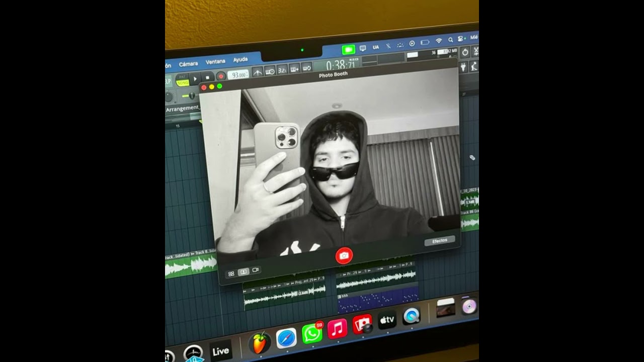Select single still photo mode
Image resolution: width=644 pixels, height=362 pixels.
click(244, 272)
